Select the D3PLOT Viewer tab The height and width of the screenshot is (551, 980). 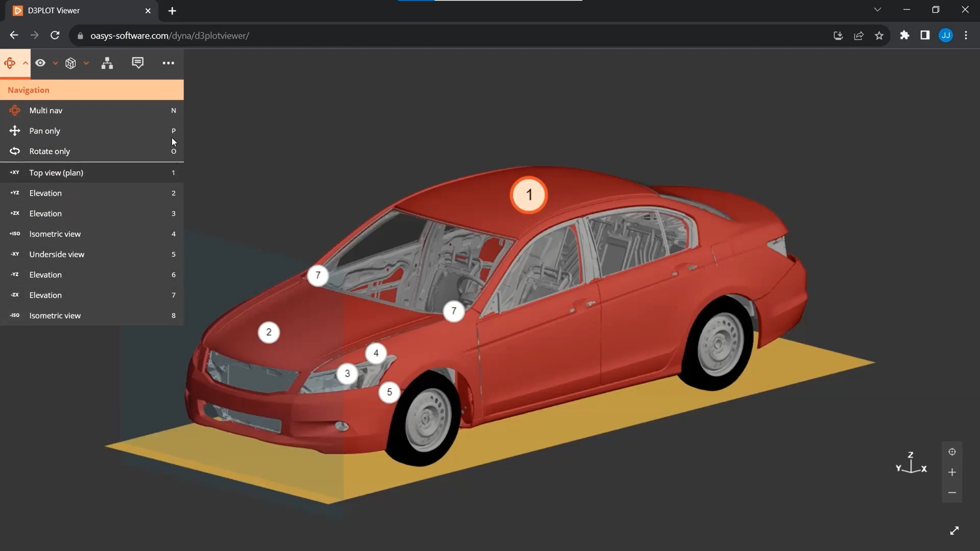82,11
